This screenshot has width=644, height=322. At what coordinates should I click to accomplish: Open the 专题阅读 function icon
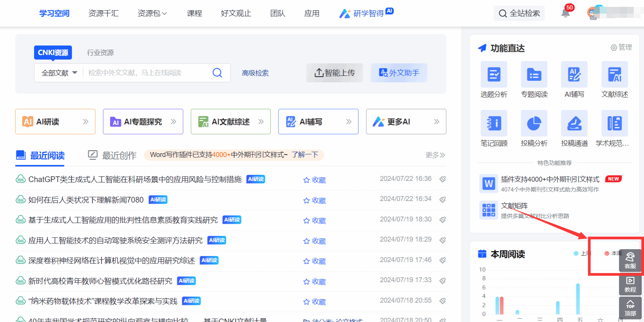(x=534, y=74)
